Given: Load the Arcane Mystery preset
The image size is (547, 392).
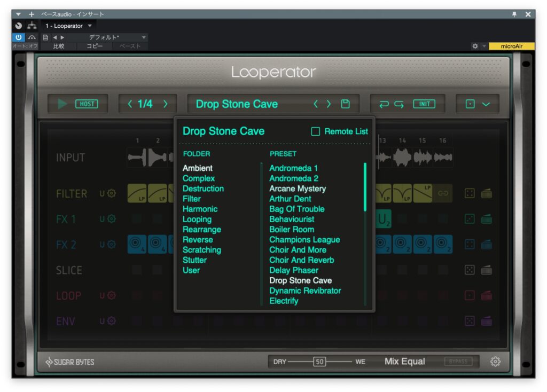Looking at the screenshot, I should click(x=298, y=189).
